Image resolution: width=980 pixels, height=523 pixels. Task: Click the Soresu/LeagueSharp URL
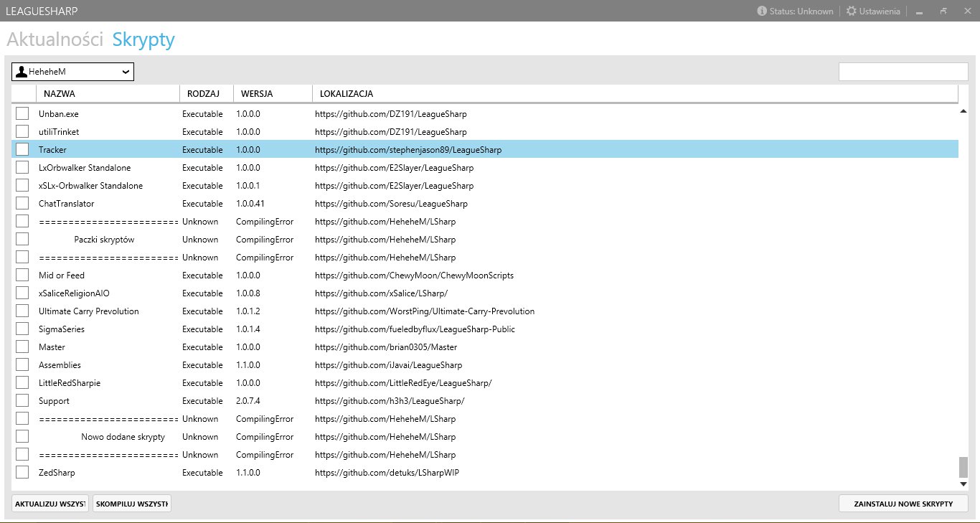click(391, 204)
